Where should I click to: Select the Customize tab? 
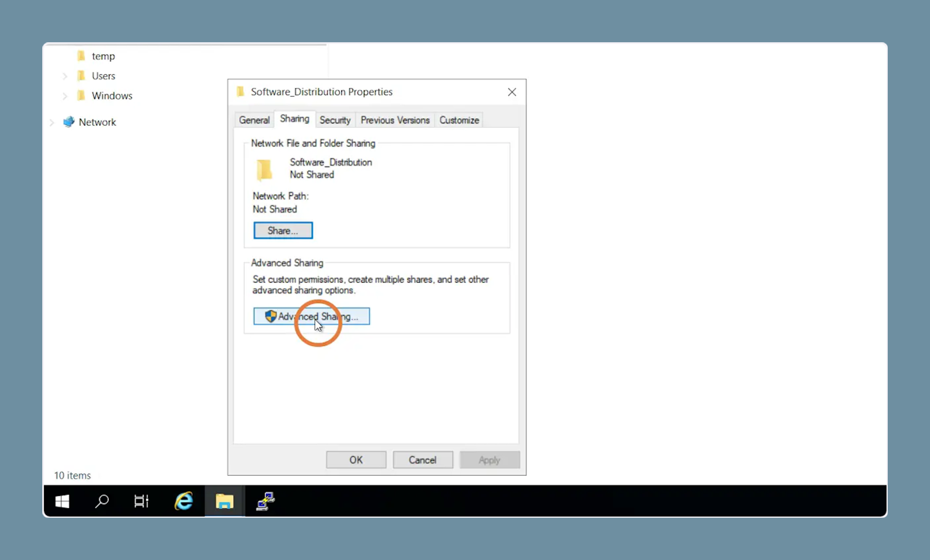pos(459,120)
